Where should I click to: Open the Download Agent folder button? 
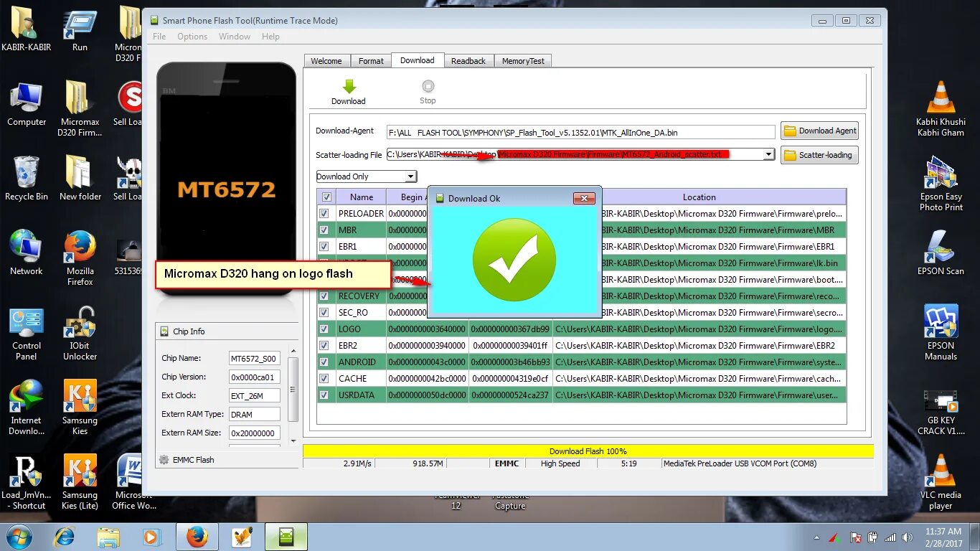(x=819, y=131)
